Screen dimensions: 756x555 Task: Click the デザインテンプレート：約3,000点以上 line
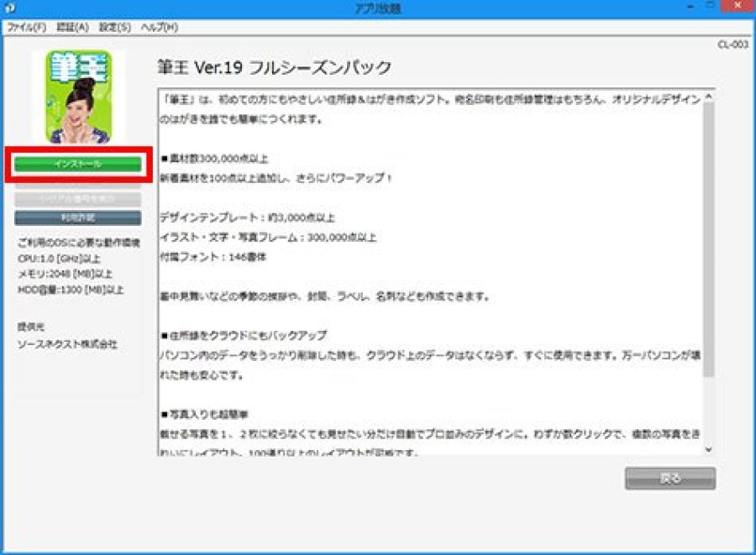247,217
